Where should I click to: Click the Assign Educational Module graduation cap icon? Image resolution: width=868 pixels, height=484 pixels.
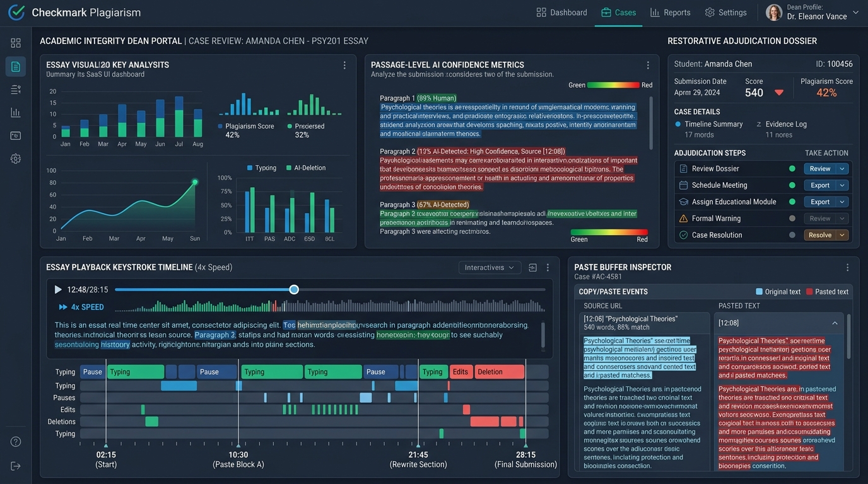click(x=683, y=202)
